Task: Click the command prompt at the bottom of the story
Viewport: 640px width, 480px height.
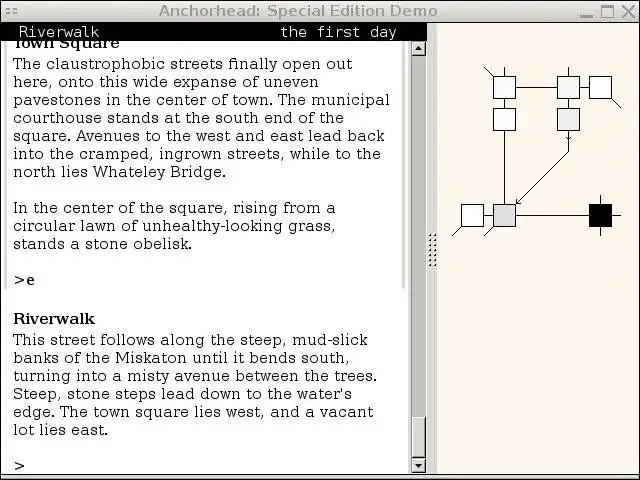Action: pyautogui.click(x=19, y=466)
